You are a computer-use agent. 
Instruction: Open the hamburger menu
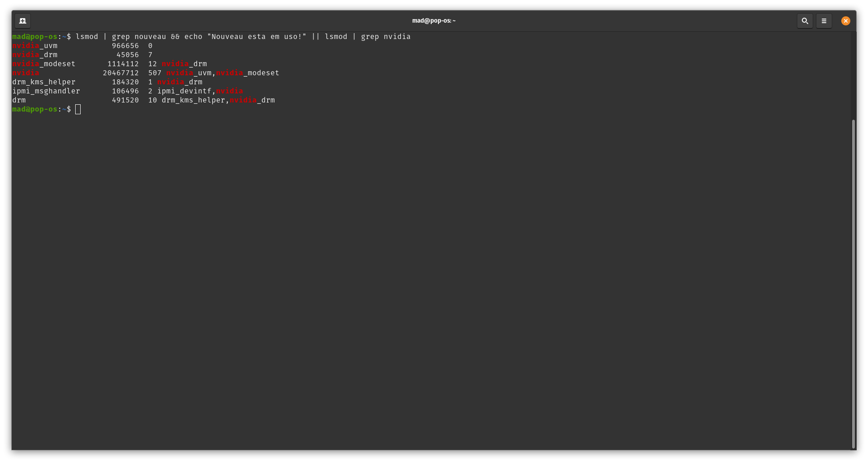point(824,21)
